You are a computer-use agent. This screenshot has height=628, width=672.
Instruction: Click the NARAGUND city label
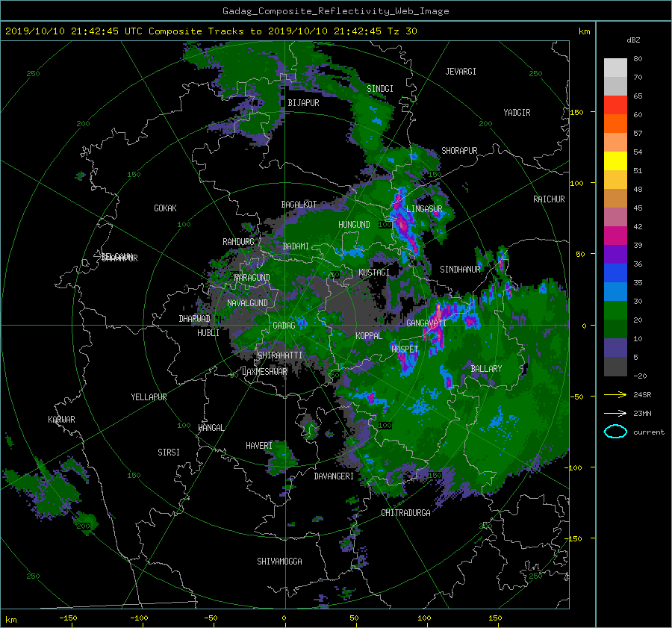pyautogui.click(x=252, y=278)
